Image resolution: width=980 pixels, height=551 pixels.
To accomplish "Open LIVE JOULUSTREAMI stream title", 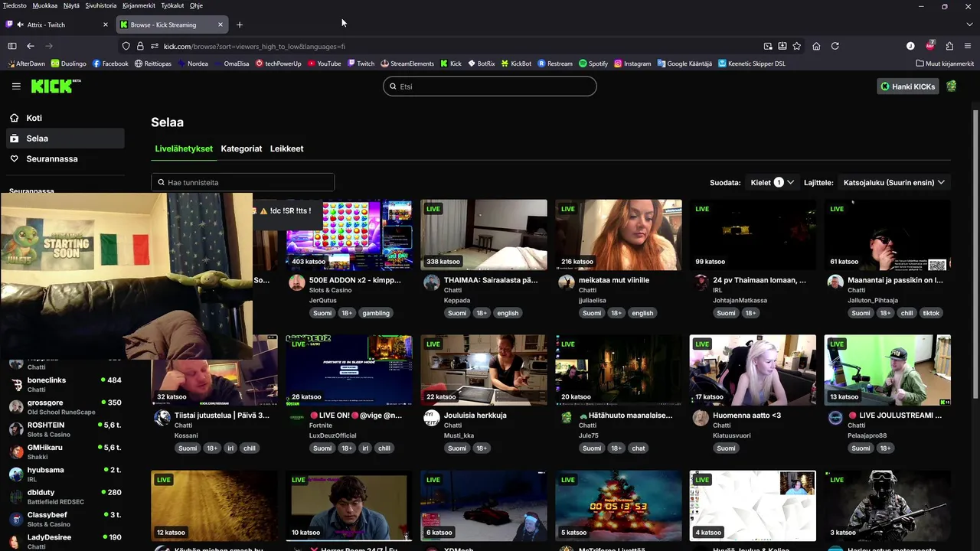I will [895, 416].
